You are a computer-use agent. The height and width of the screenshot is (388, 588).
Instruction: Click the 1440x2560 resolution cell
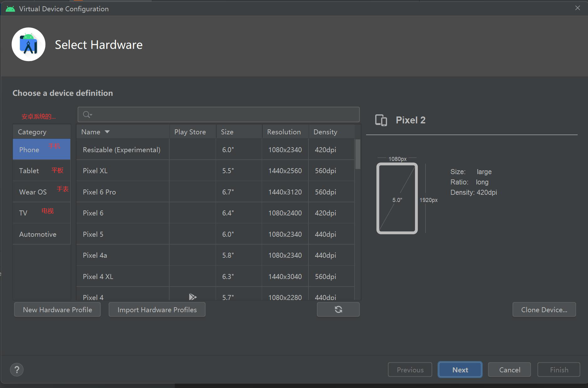(x=285, y=171)
